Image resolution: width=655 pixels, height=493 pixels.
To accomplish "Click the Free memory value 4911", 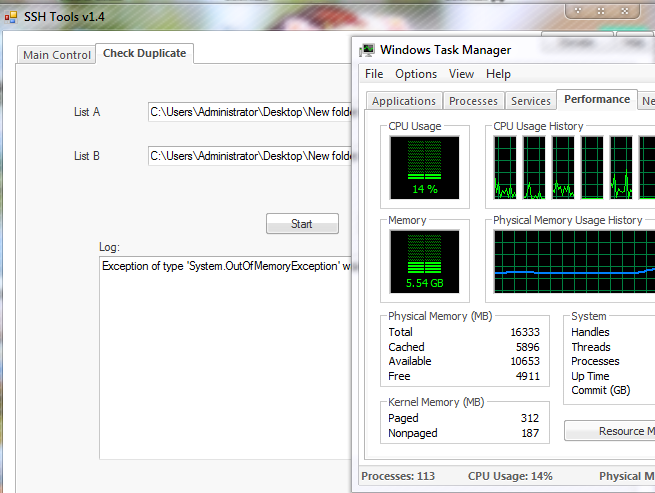I will point(528,376).
